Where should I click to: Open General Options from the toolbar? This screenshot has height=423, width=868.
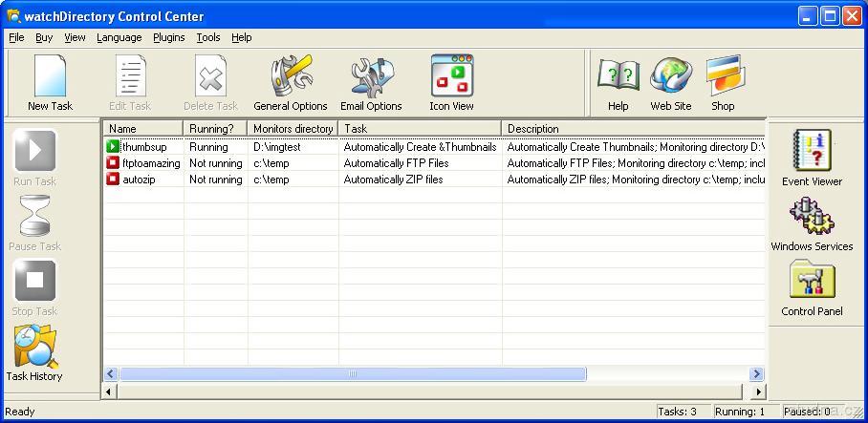click(x=291, y=82)
